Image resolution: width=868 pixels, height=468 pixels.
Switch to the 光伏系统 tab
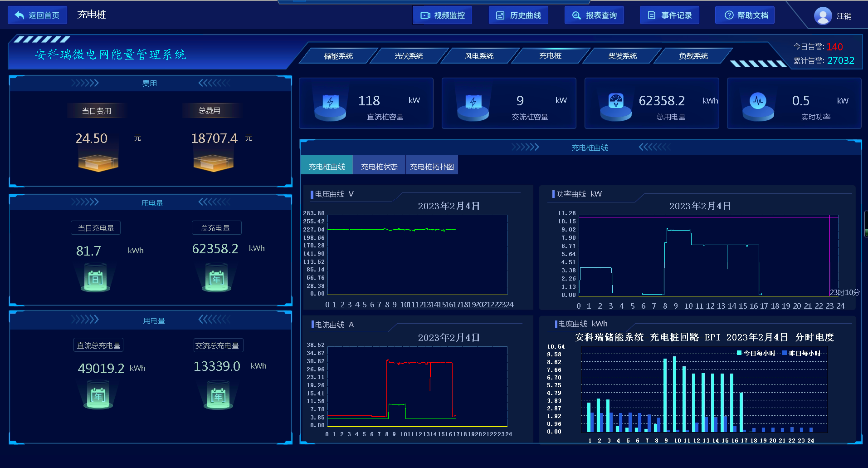point(409,56)
